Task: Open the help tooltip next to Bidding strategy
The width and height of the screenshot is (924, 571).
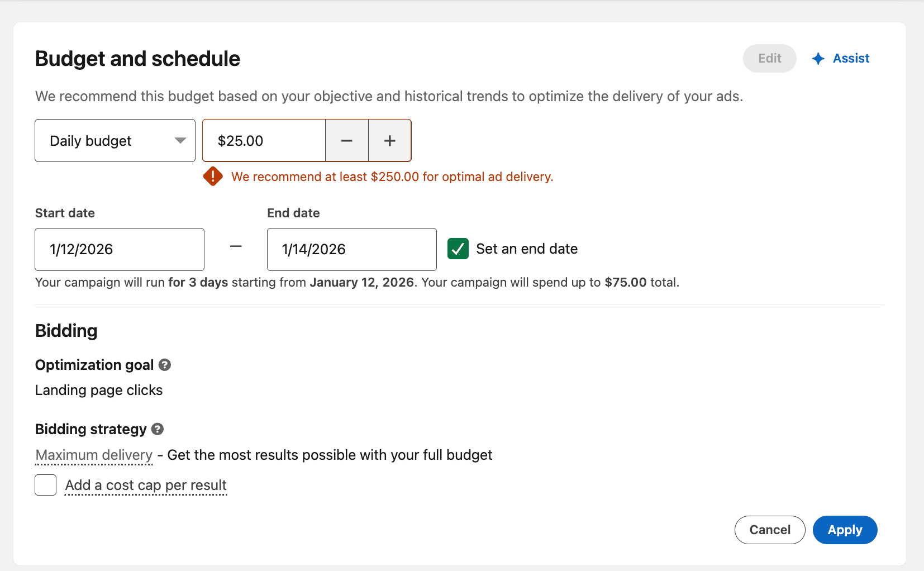Action: (157, 429)
